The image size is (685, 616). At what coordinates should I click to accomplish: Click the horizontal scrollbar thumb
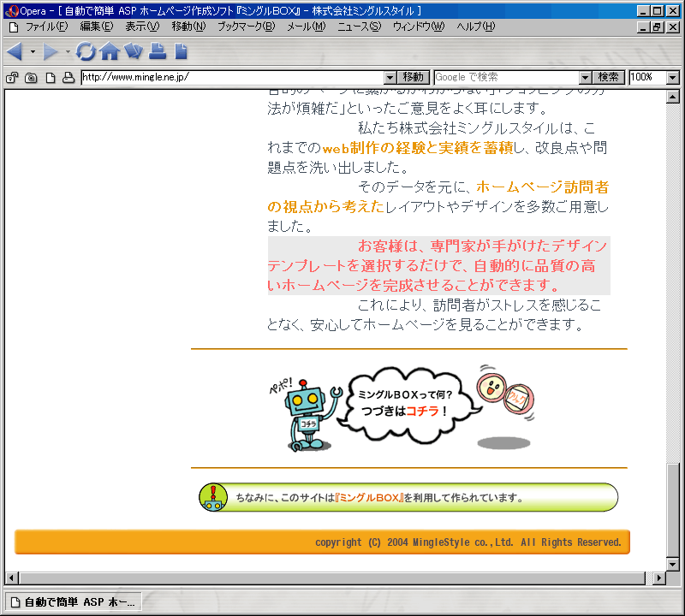click(332, 578)
